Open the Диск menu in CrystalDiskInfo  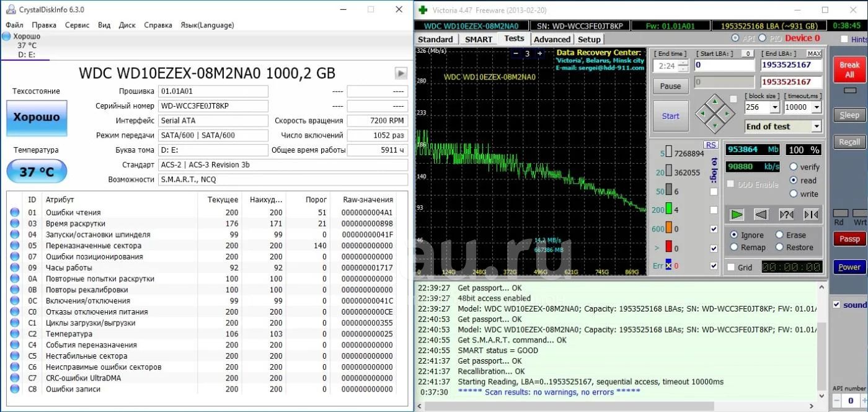coord(127,25)
